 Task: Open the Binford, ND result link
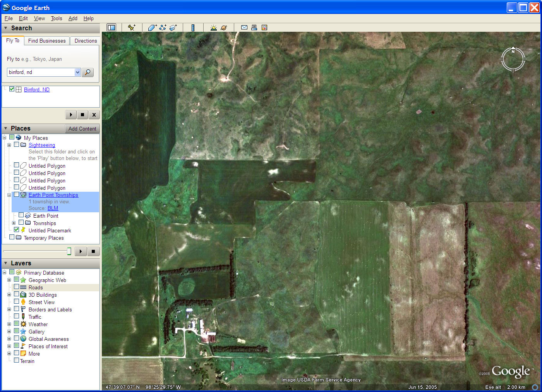pos(37,89)
